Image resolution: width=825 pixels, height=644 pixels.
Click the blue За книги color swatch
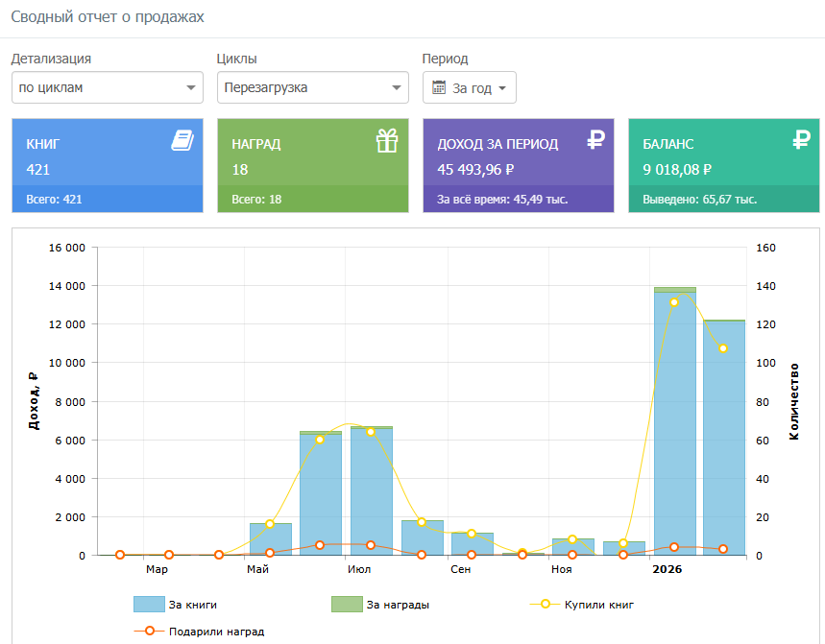pos(149,604)
